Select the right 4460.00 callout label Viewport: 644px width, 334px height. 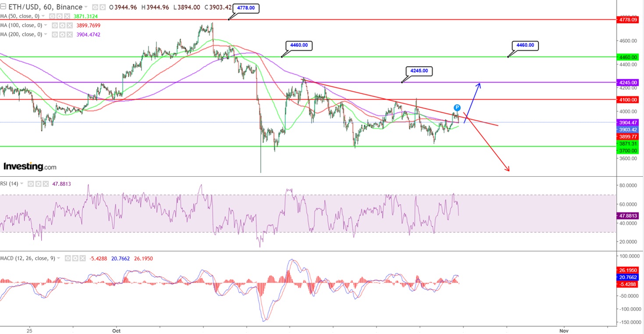click(526, 45)
